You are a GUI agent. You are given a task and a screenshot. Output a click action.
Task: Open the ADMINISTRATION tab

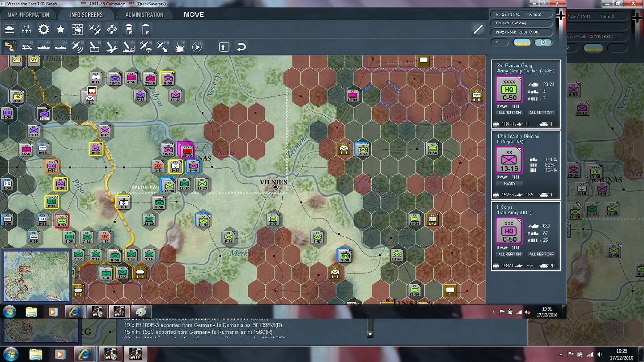tap(144, 15)
